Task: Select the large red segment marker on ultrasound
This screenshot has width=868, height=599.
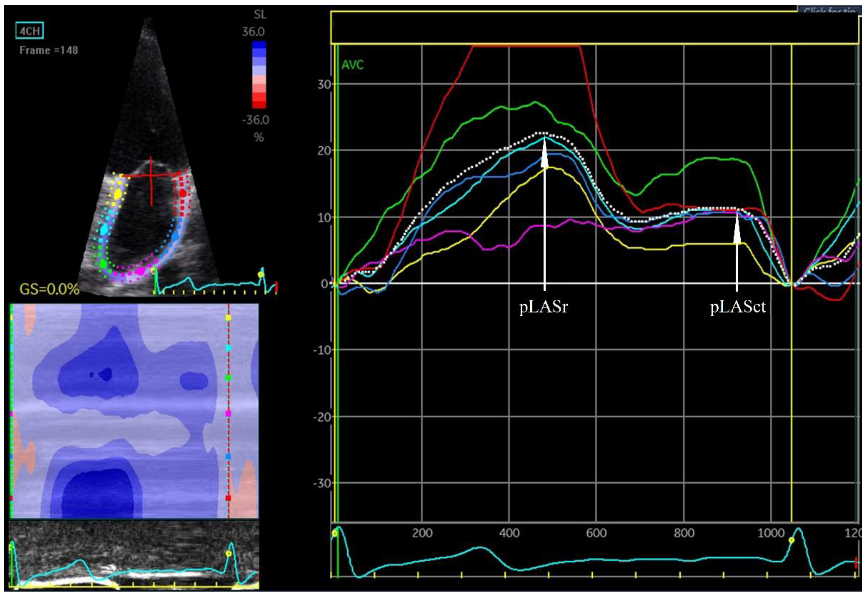Action: pyautogui.click(x=183, y=193)
